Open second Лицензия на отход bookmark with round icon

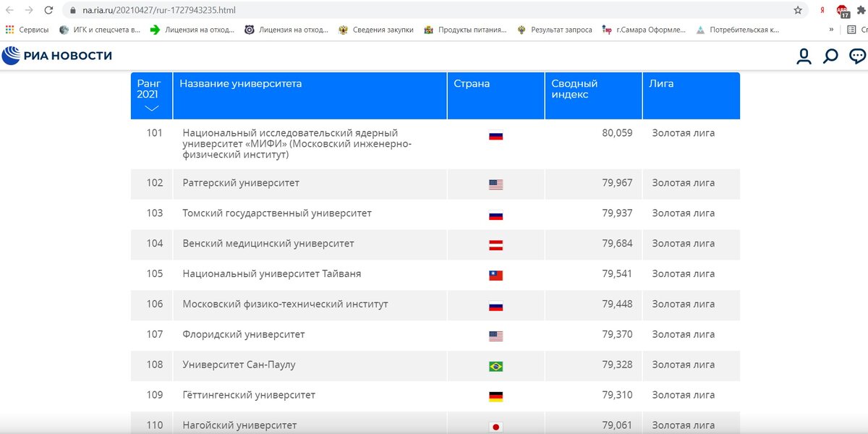click(x=286, y=30)
